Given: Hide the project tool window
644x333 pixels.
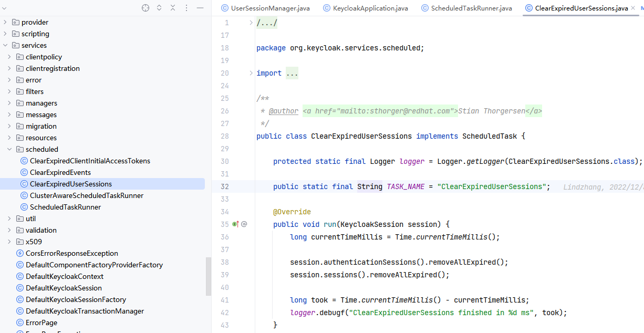Looking at the screenshot, I should point(200,8).
